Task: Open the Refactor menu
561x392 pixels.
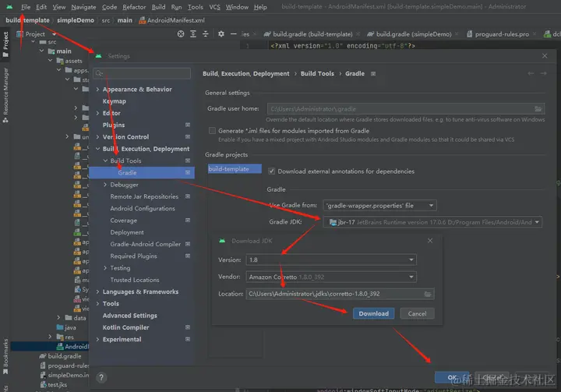Action: (x=134, y=7)
